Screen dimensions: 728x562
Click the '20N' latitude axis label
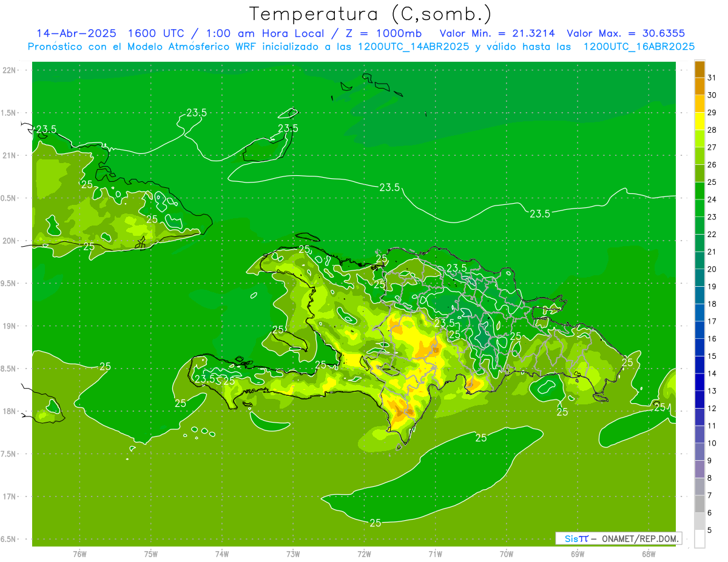click(x=9, y=241)
